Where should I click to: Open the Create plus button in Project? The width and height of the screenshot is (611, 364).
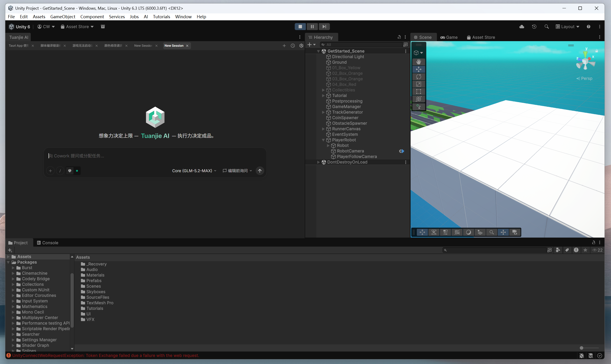click(x=10, y=250)
